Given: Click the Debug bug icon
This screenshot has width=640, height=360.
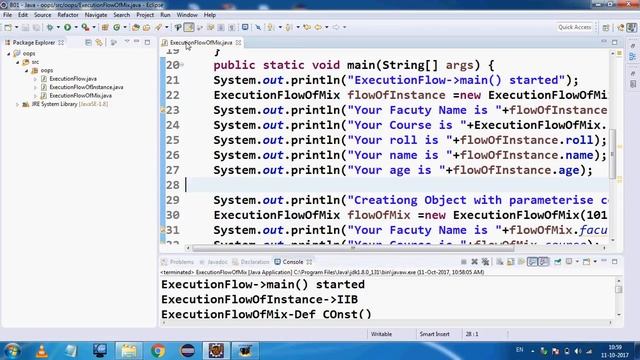Looking at the screenshot, I should [50, 27].
